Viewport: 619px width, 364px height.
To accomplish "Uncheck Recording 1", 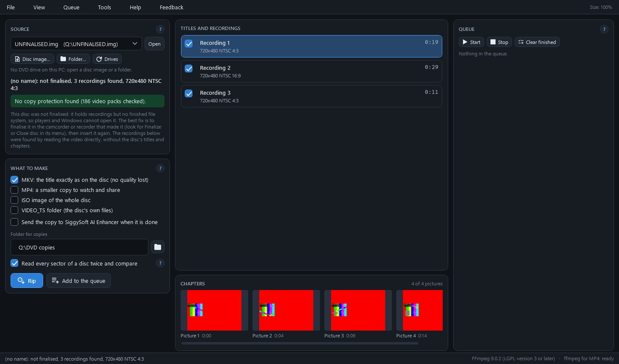I will click(x=189, y=44).
